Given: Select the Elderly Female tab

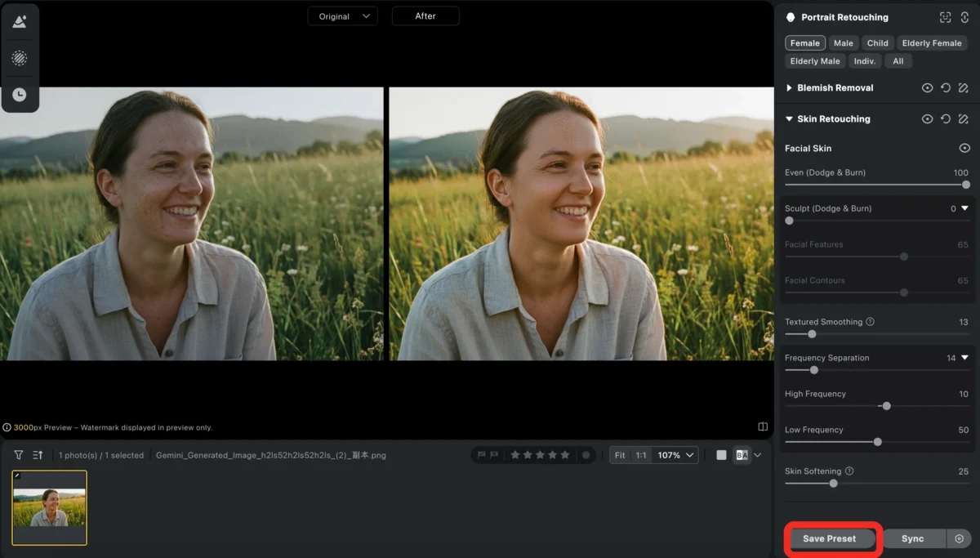Looking at the screenshot, I should click(x=932, y=43).
